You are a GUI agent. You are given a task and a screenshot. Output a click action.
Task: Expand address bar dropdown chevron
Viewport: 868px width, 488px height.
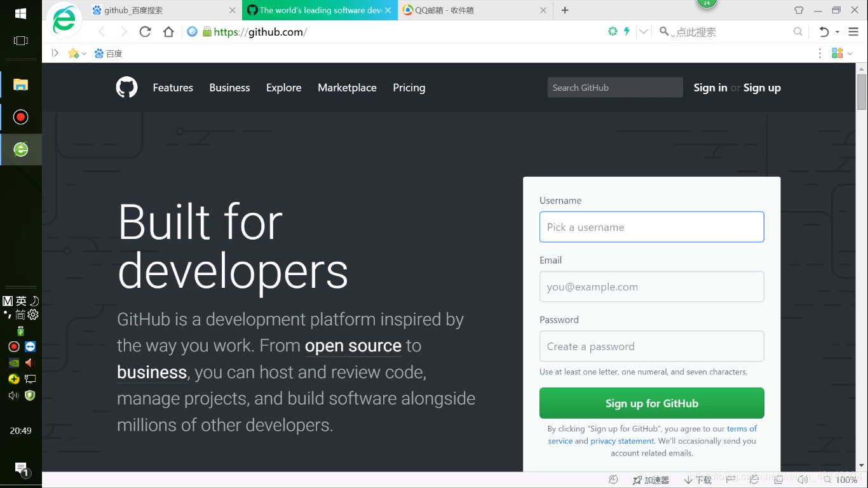644,32
